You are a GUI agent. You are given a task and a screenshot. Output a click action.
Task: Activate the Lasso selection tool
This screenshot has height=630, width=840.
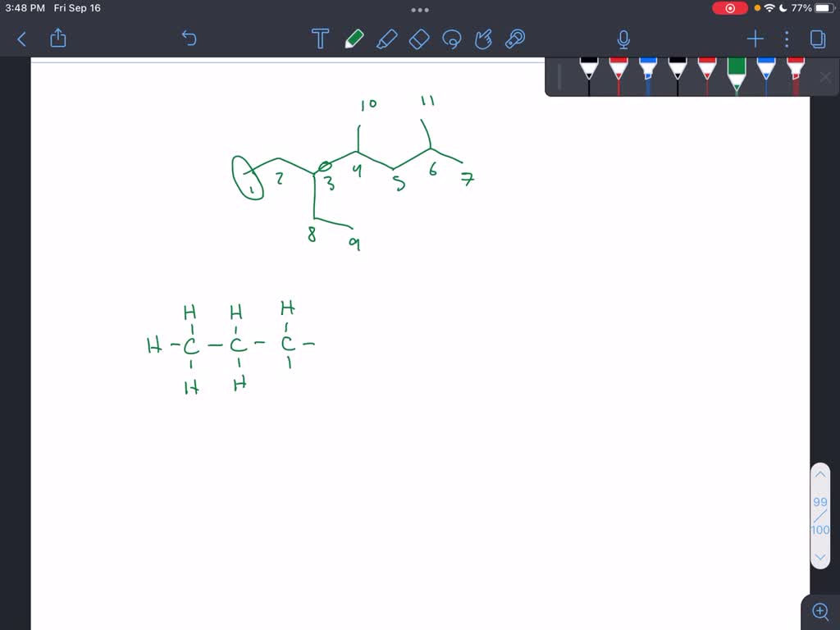coord(452,39)
